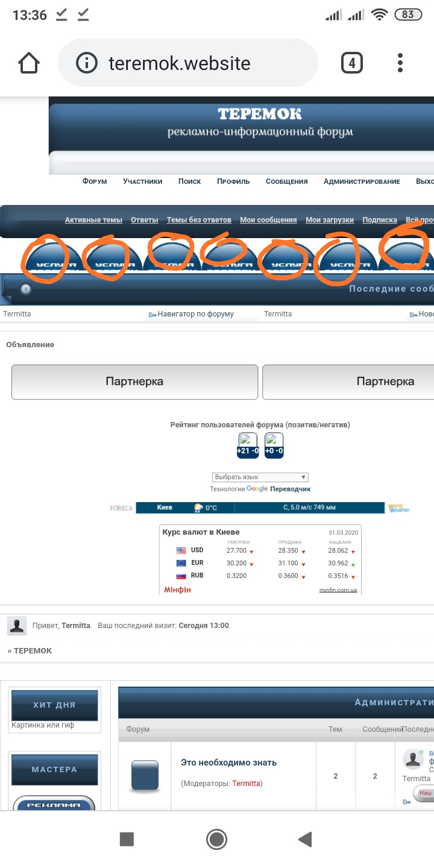Click the go-to-last-post arrow icon
The height and width of the screenshot is (868, 434).
(407, 802)
